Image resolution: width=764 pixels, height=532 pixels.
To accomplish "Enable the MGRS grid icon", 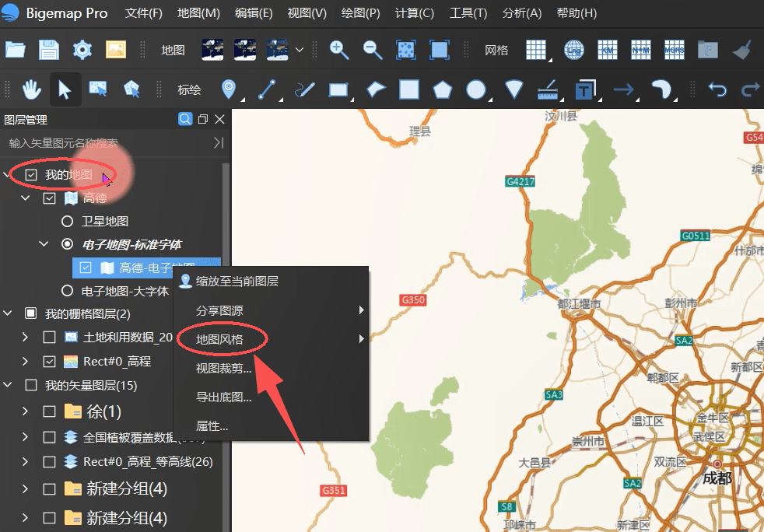I will point(675,50).
